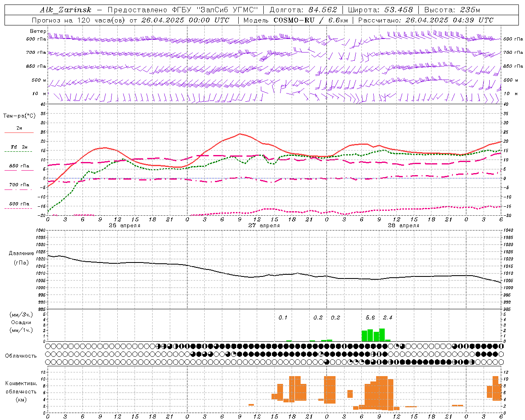The image size is (525, 420).
Task: Click 'Модель COSMO-RU / 6.6км' text
Action: 296,20
